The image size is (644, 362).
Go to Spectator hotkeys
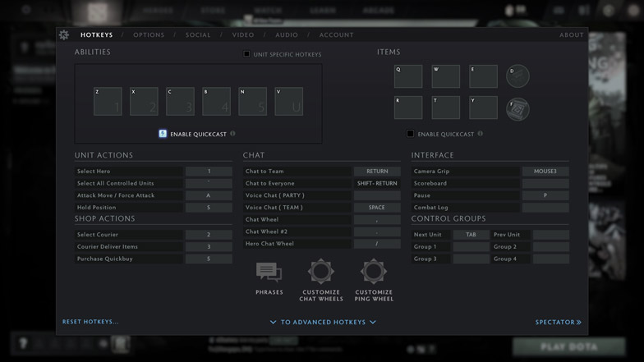[559, 322]
